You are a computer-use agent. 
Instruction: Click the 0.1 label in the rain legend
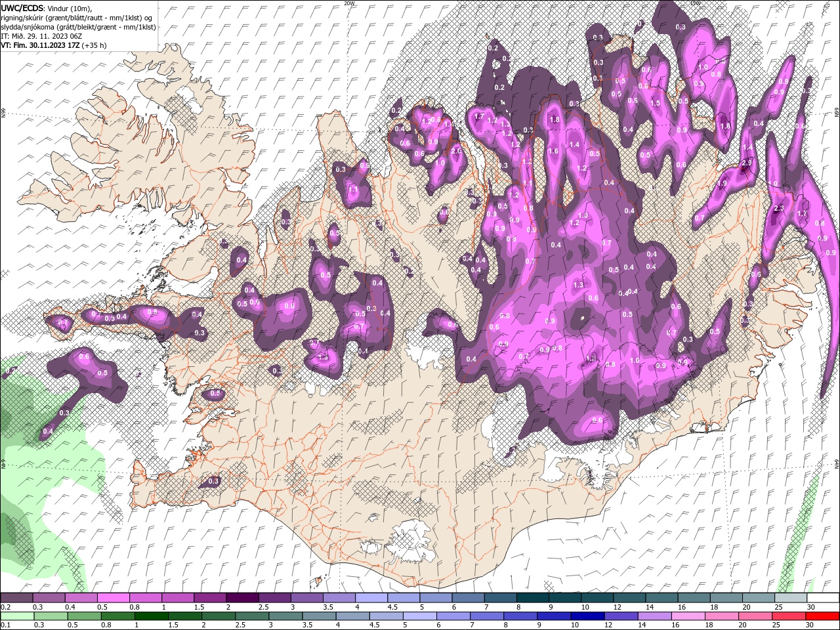pos(6,625)
